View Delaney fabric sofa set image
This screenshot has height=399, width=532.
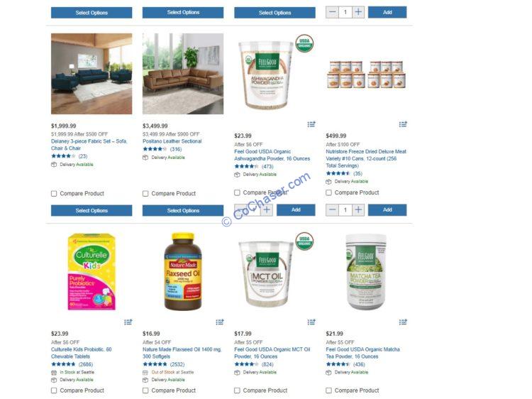92,74
